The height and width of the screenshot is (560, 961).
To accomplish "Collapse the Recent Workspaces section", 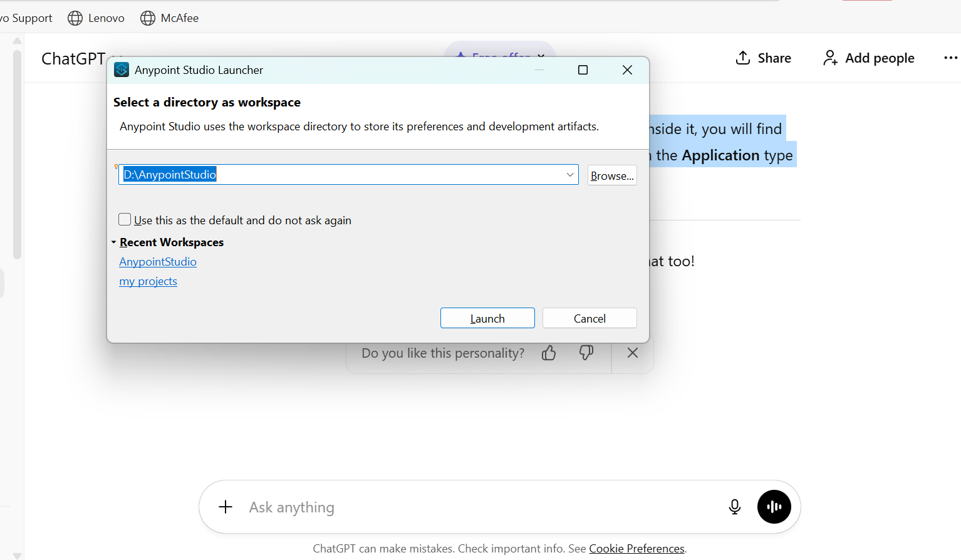I will [x=114, y=242].
